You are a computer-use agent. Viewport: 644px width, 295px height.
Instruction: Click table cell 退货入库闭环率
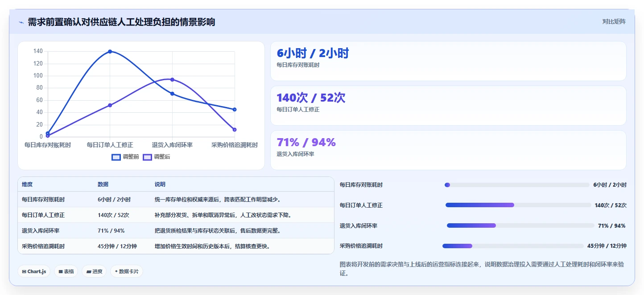coord(41,231)
